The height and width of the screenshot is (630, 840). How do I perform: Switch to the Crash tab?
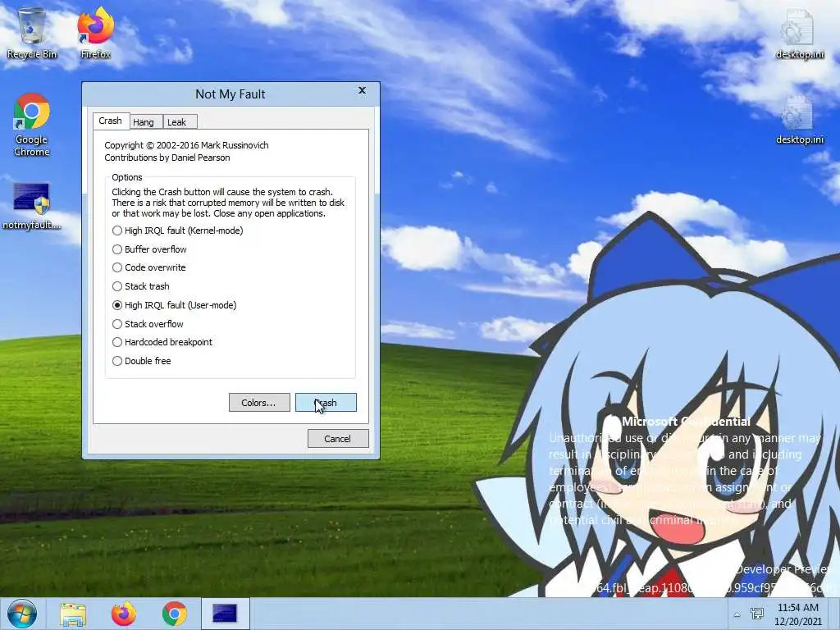[x=111, y=121]
